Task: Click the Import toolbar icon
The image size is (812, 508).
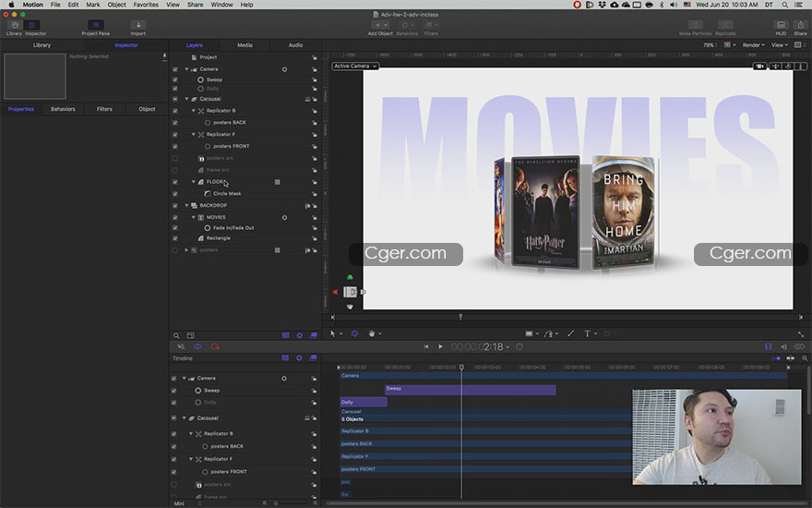Action: point(137,25)
